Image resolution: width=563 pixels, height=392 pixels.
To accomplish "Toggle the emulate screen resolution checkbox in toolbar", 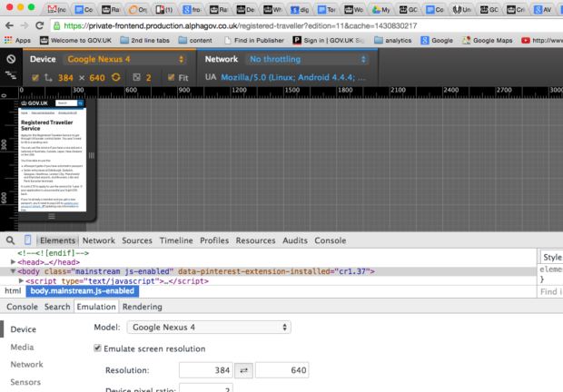I will click(x=35, y=77).
